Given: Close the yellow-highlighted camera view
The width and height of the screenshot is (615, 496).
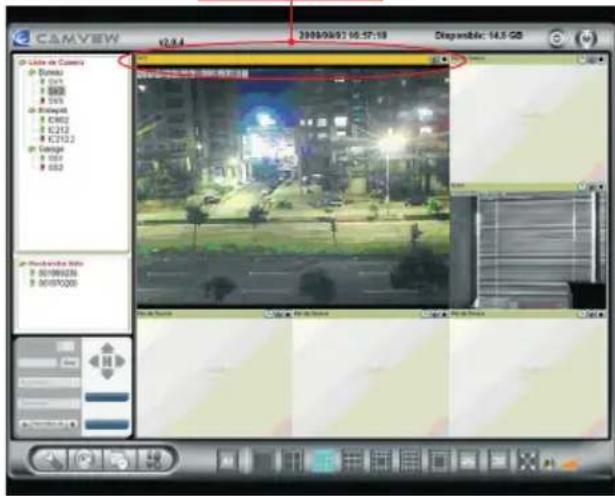Looking at the screenshot, I should (x=444, y=60).
